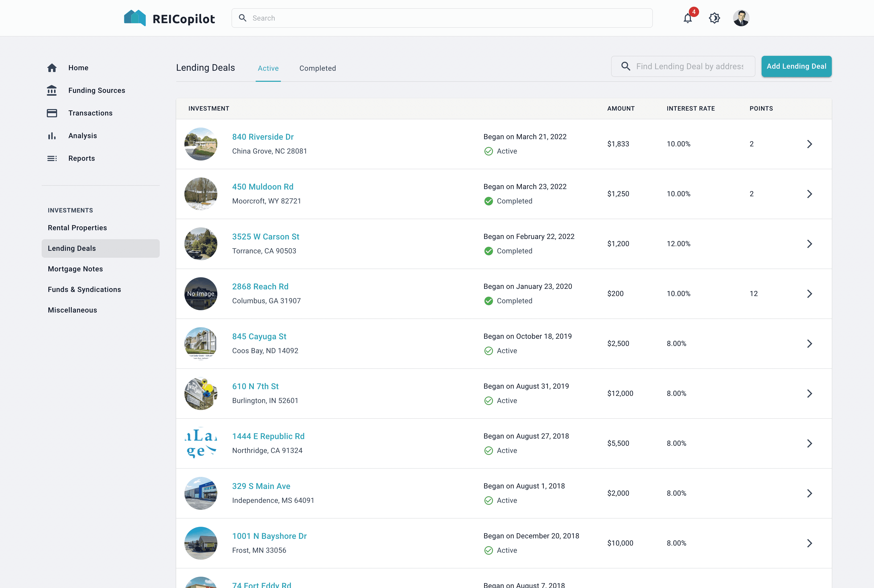Screen dimensions: 874x588
Task: Select the Active tab
Action: click(268, 68)
